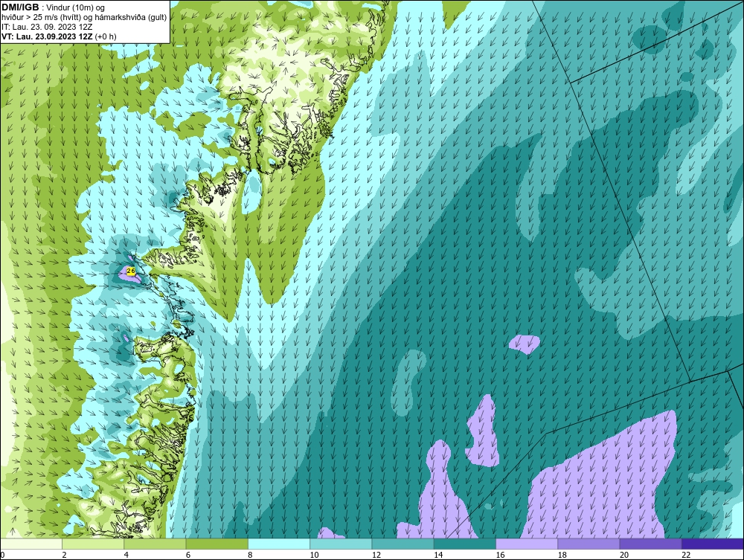Click the 'Vindur (10m) og' title text
The image size is (744, 560).
pos(77,7)
